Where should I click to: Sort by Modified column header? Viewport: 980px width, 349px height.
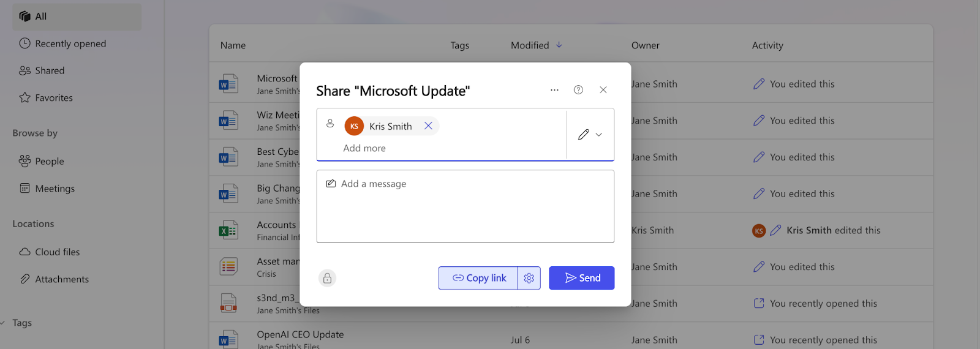536,45
